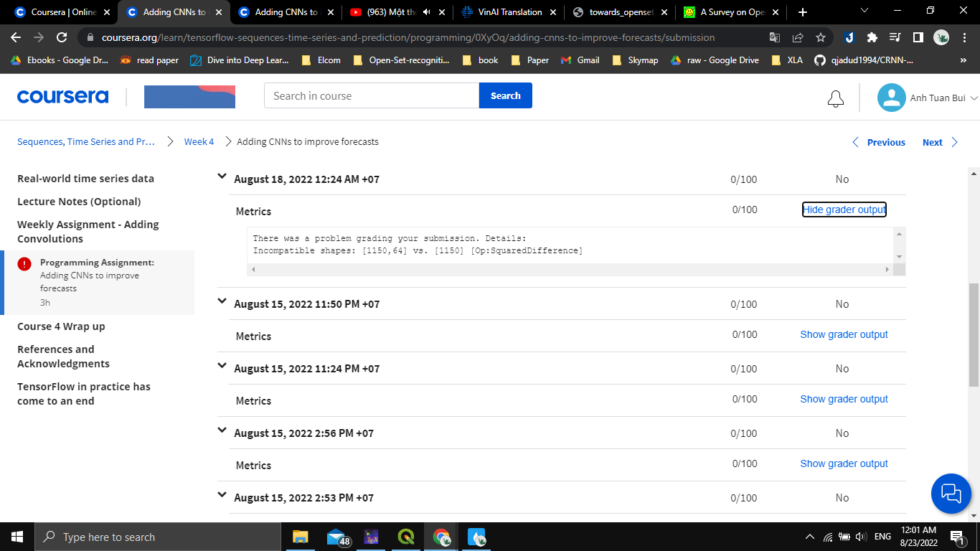This screenshot has width=980, height=551.
Task: Switch to the VinAI Translation tab
Action: tap(509, 11)
